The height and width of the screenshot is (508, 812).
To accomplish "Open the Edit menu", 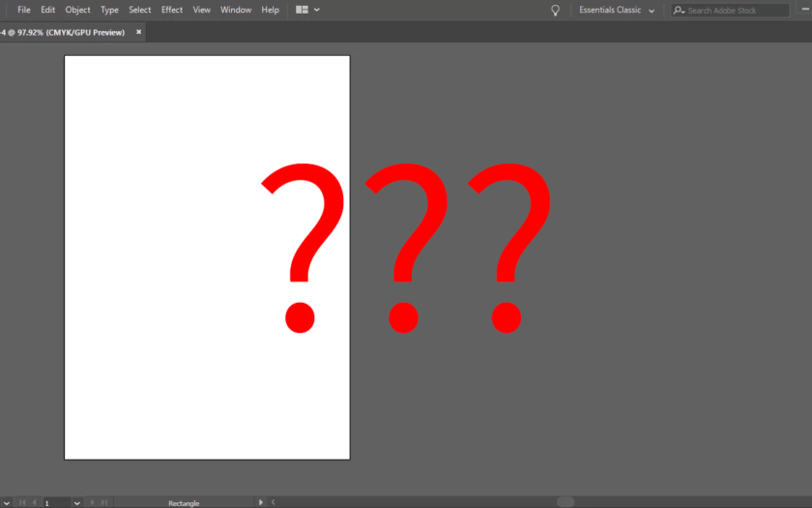I will click(47, 10).
